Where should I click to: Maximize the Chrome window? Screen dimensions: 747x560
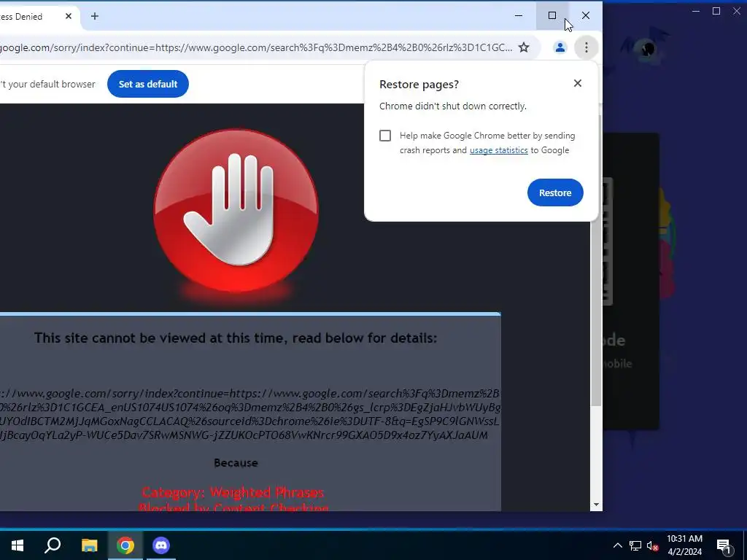click(x=552, y=16)
